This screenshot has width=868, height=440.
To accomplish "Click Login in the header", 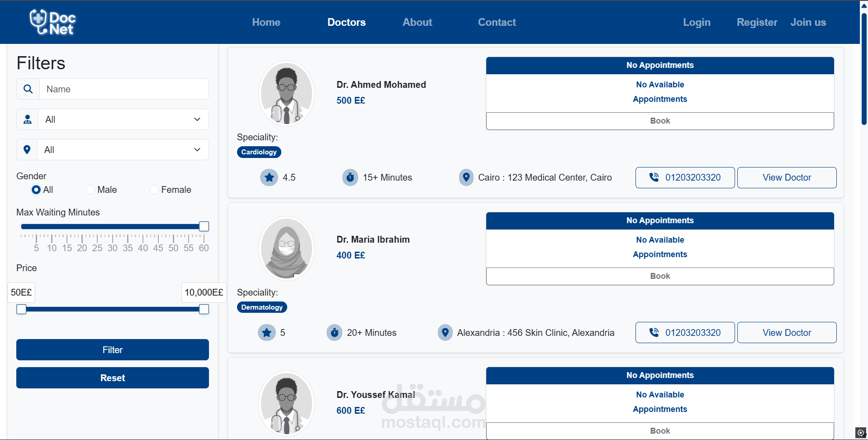I will (x=697, y=22).
